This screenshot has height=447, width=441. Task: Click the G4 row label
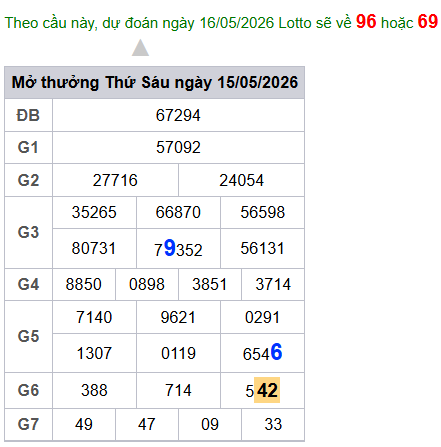(x=28, y=284)
